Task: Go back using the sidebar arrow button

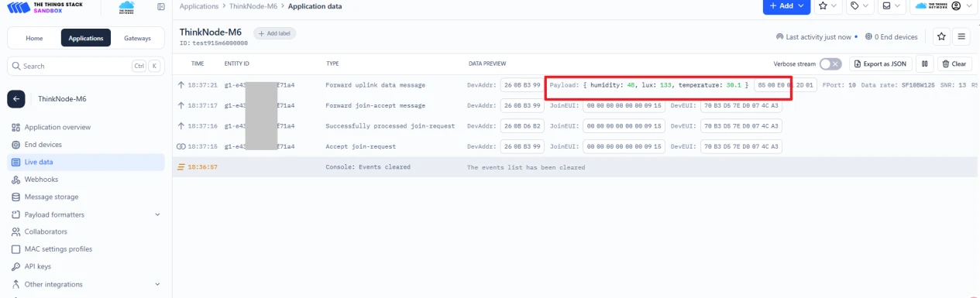Action: coord(17,99)
